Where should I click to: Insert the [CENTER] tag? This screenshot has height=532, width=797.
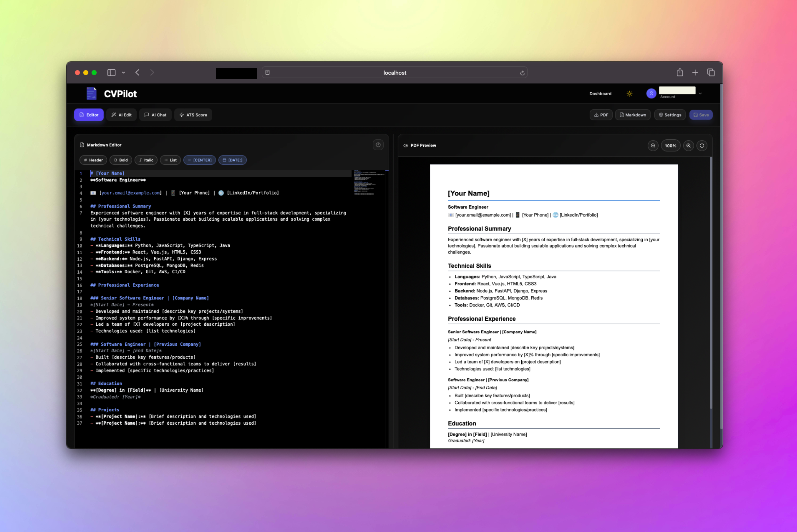tap(200, 160)
